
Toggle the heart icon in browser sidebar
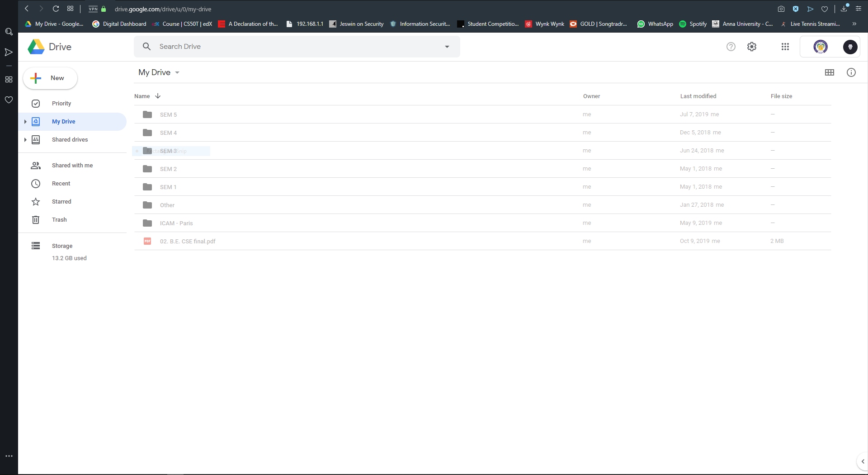[x=9, y=100]
